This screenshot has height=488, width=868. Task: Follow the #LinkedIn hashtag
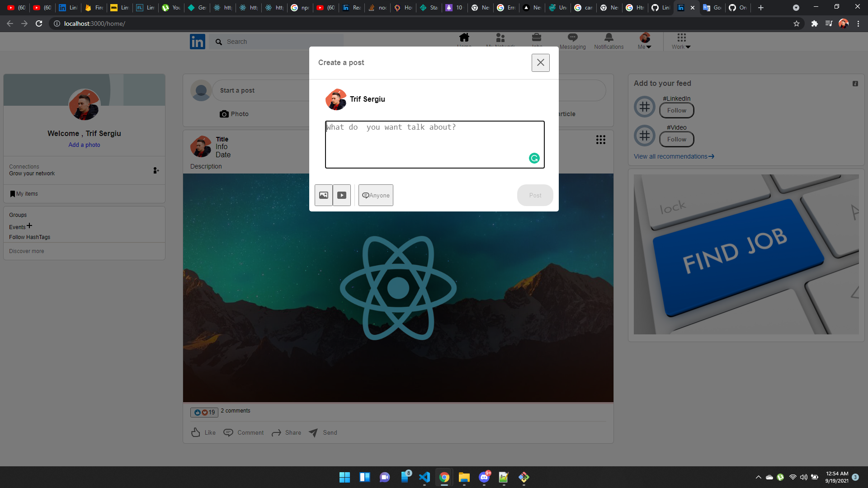pyautogui.click(x=676, y=110)
